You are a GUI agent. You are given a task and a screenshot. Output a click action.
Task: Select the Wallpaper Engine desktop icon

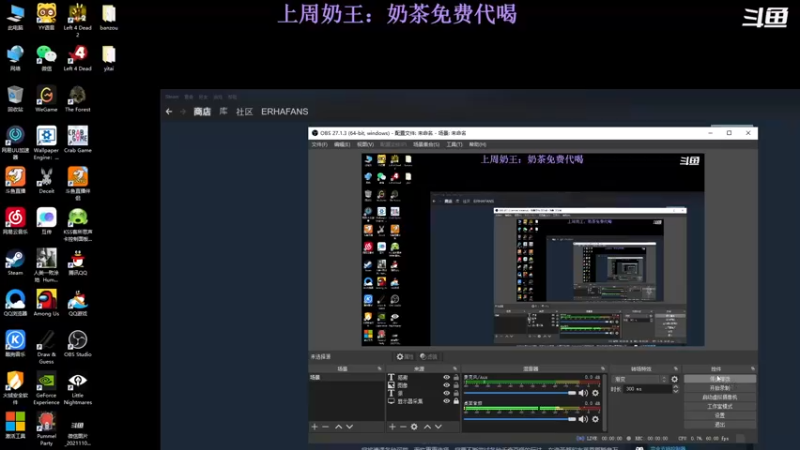(46, 143)
